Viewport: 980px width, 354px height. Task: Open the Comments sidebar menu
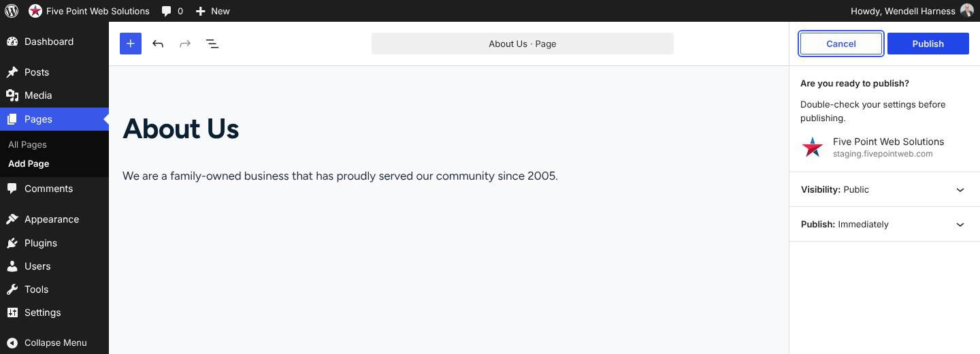(x=54, y=189)
